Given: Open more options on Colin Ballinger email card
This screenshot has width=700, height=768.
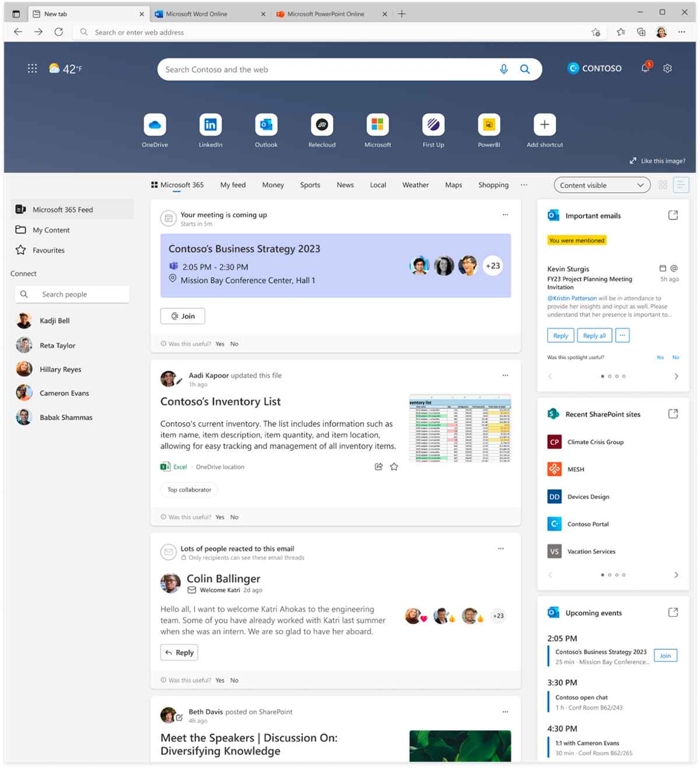Looking at the screenshot, I should [x=501, y=549].
